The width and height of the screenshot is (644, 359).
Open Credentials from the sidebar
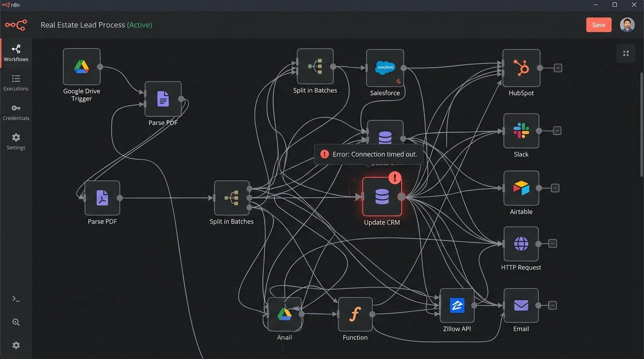click(x=16, y=112)
